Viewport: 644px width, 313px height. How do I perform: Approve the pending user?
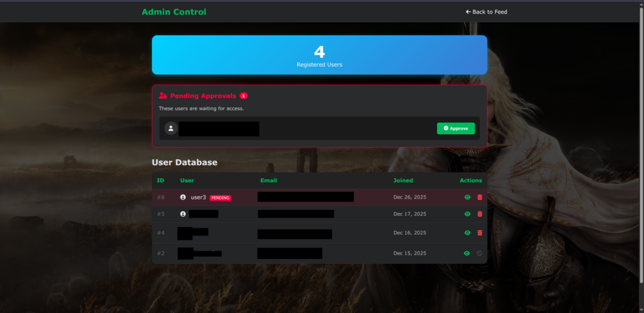pos(456,128)
